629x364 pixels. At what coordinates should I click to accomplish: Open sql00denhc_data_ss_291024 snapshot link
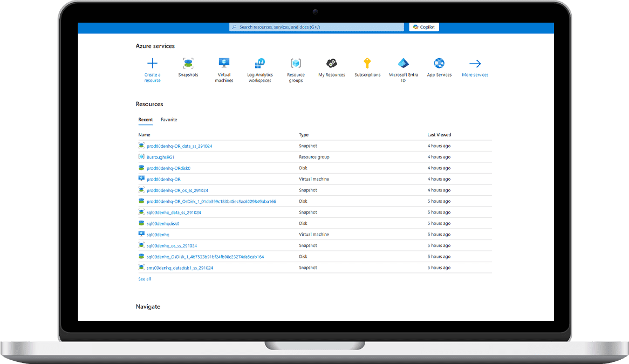click(x=174, y=212)
